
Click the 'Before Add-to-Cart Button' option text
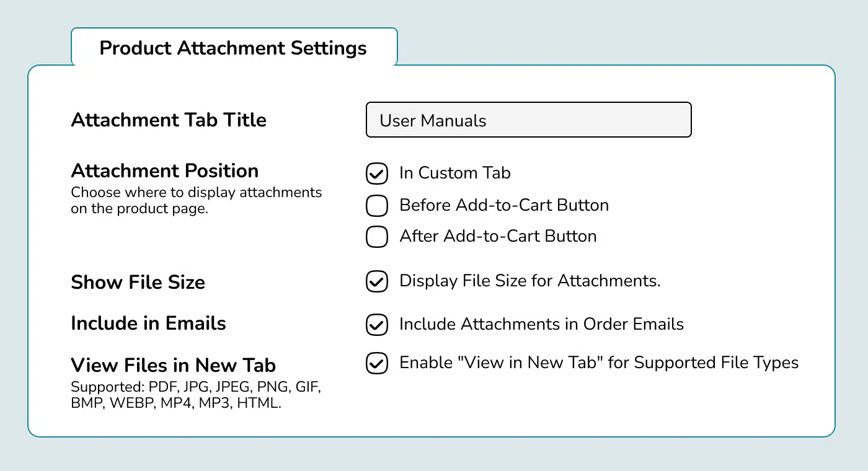coord(503,205)
